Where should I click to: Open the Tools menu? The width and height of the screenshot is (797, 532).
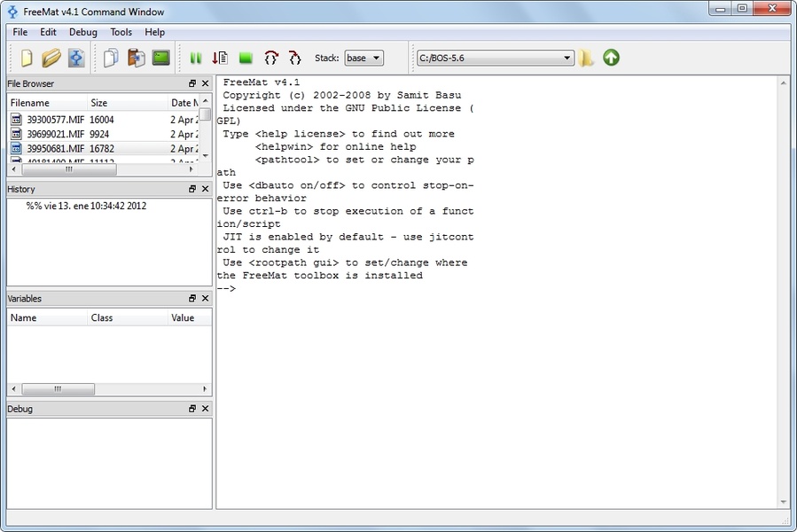click(x=121, y=32)
